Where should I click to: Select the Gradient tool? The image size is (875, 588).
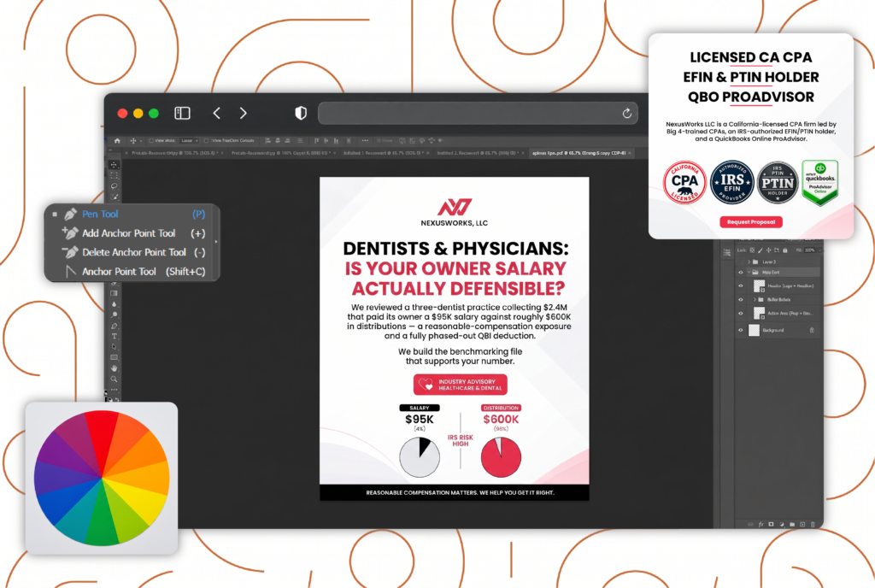(x=114, y=293)
